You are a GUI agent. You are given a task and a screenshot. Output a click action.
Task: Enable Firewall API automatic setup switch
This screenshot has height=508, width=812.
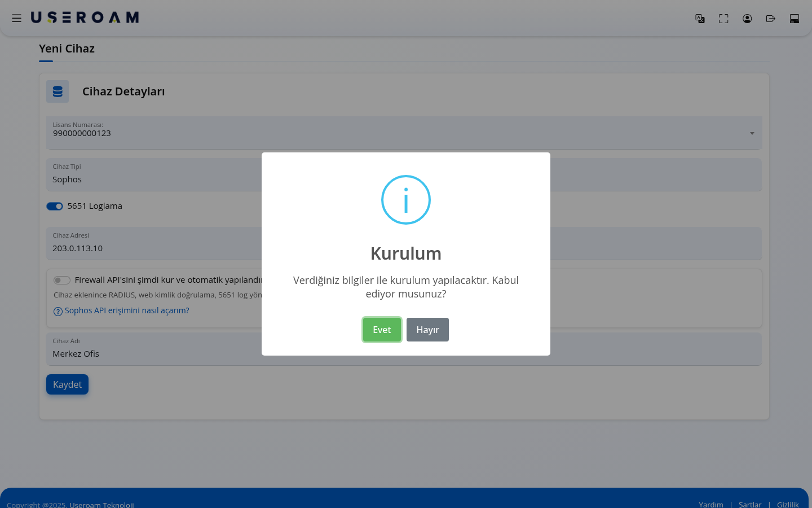click(62, 280)
